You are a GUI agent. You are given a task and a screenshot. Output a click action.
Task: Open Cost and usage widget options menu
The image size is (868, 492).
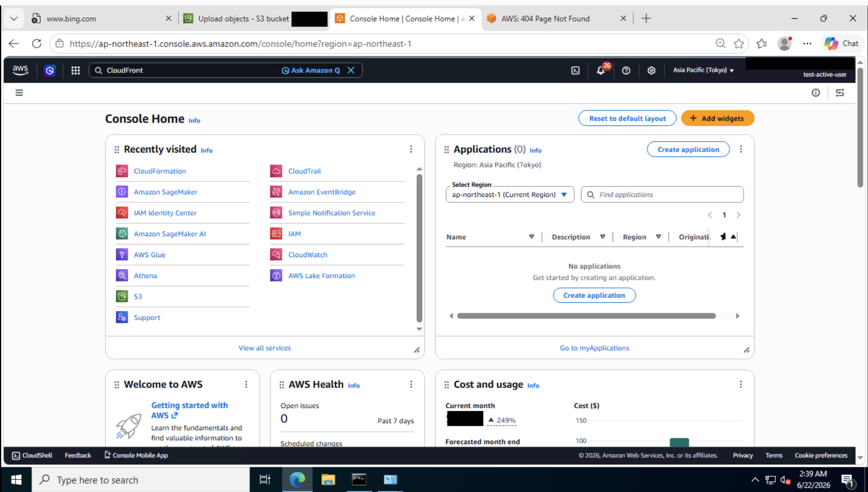[740, 384]
